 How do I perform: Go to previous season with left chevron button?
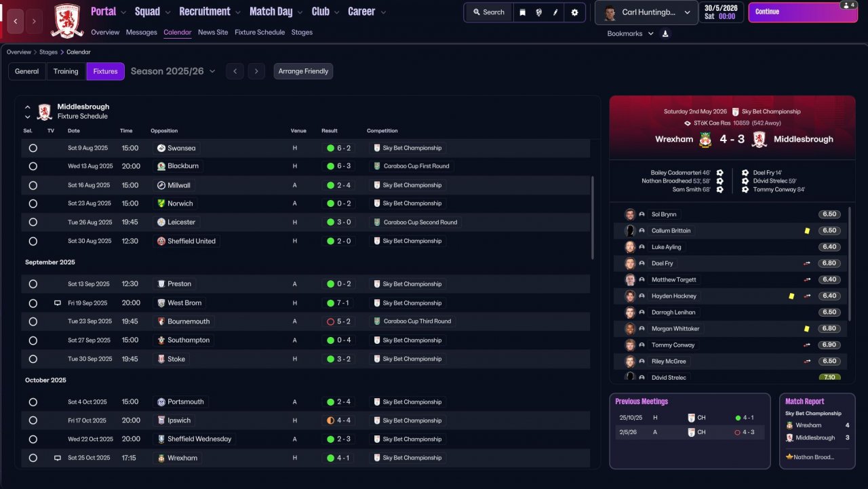point(235,71)
